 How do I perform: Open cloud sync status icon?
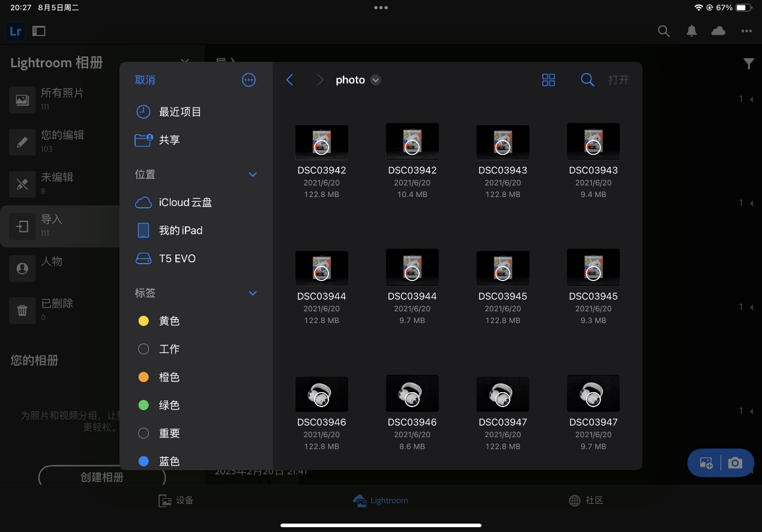tap(718, 31)
